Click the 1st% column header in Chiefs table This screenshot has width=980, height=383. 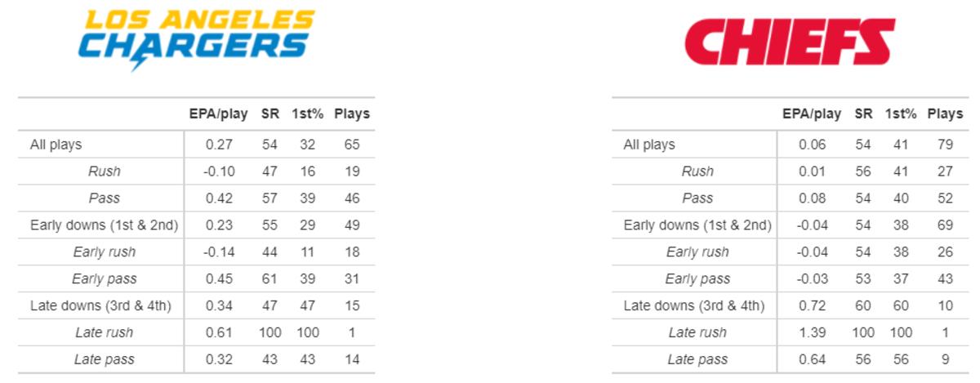coord(901,114)
